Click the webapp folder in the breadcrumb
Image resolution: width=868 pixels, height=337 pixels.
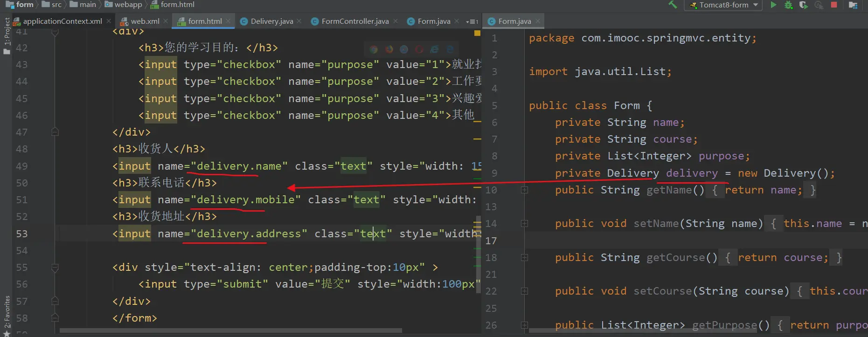tap(128, 5)
